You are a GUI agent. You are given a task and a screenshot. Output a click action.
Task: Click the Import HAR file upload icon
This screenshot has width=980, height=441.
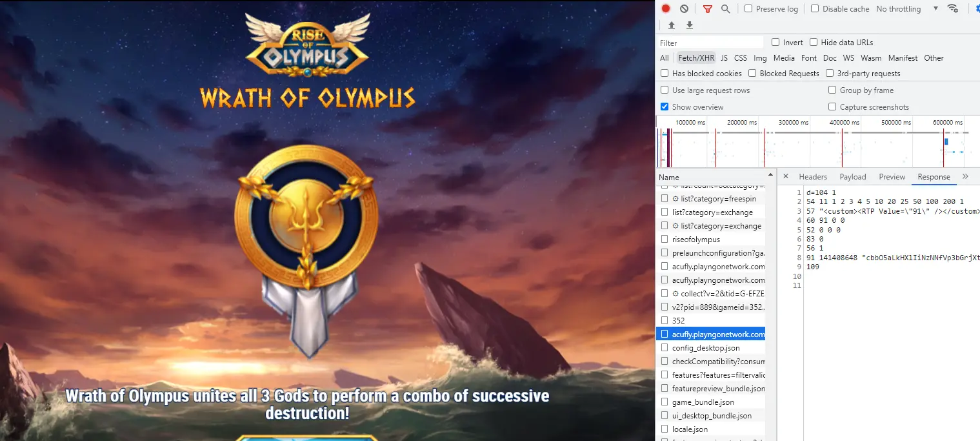pyautogui.click(x=672, y=25)
